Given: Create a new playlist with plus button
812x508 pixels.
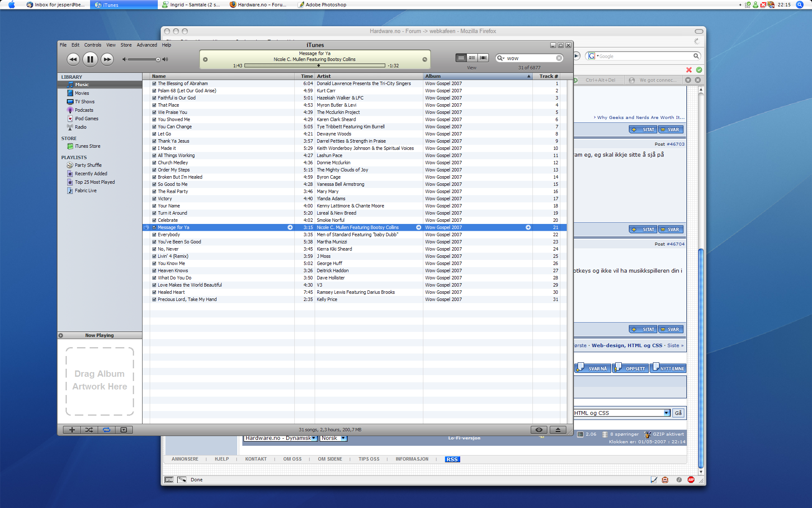Looking at the screenshot, I should click(x=72, y=430).
